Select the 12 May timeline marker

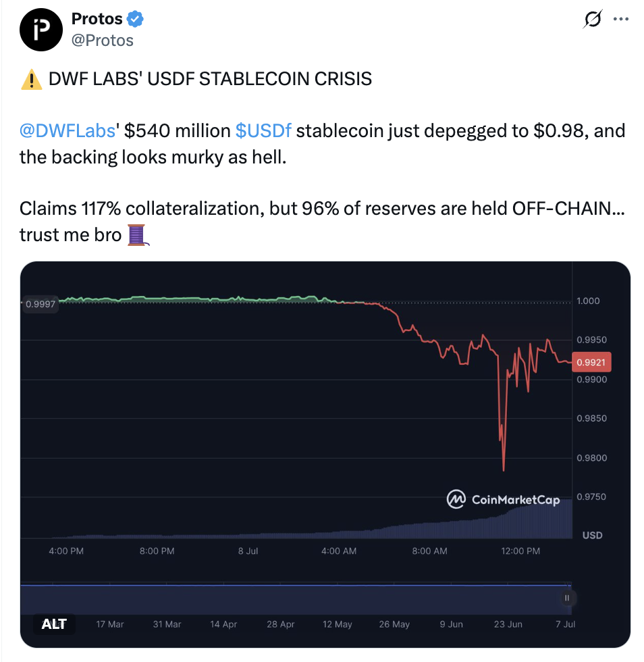pos(338,624)
